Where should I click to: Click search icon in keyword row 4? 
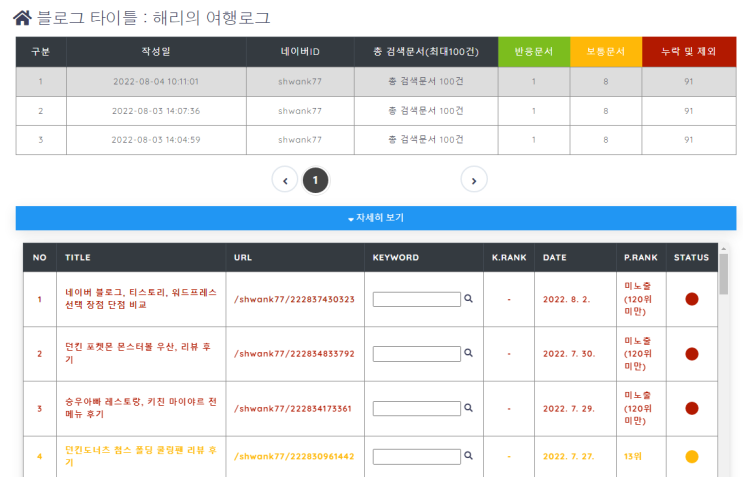[x=468, y=456]
